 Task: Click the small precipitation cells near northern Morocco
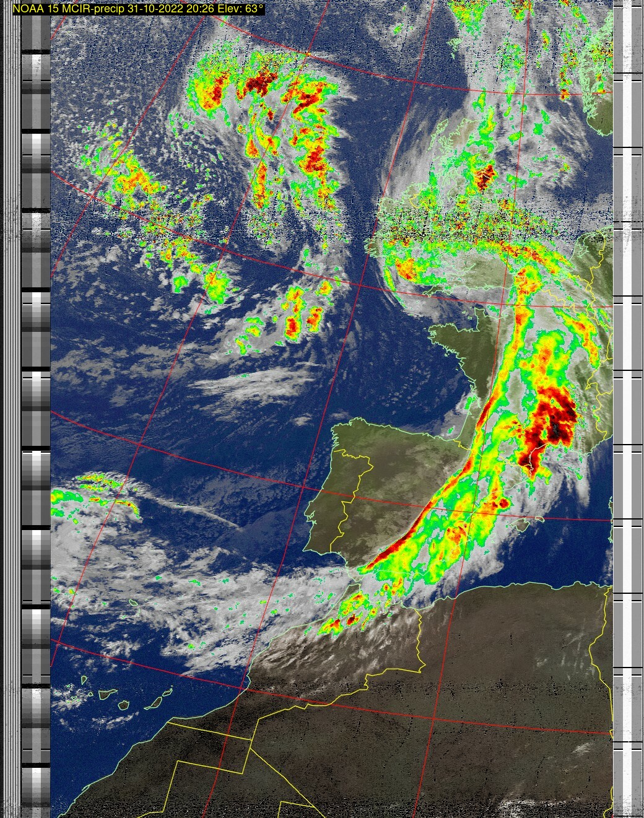(347, 619)
